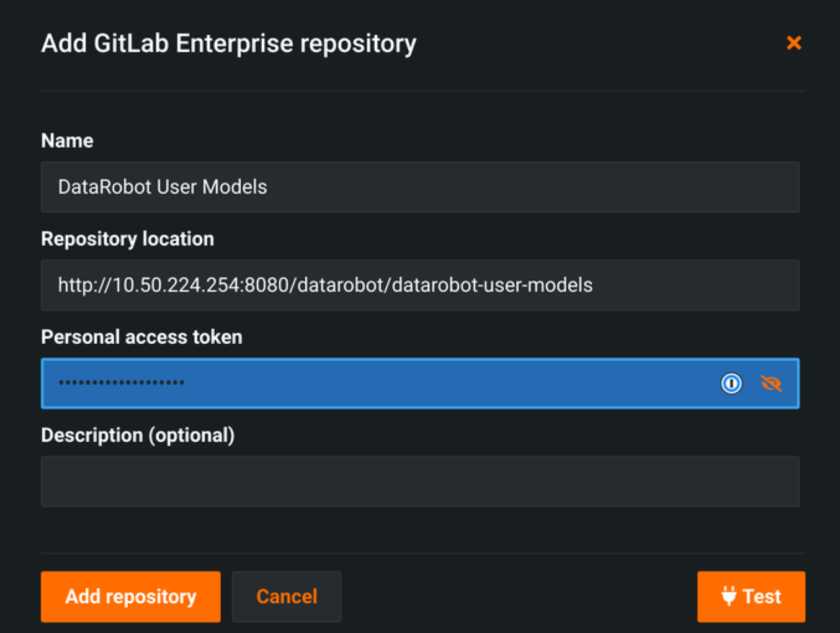This screenshot has height=633, width=840.
Task: Click the "Name" field label
Action: click(x=67, y=141)
